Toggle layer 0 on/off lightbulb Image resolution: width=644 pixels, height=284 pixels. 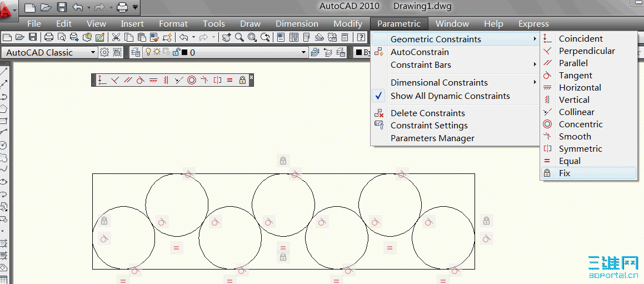tap(149, 52)
